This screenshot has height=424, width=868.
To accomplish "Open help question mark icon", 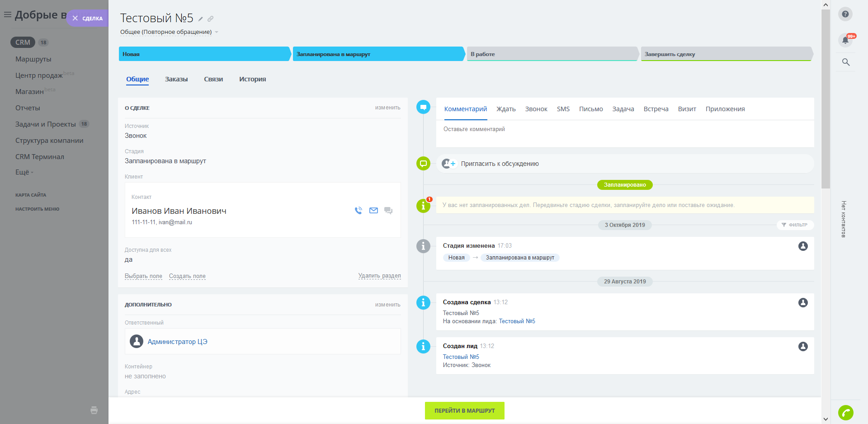I will pos(845,14).
